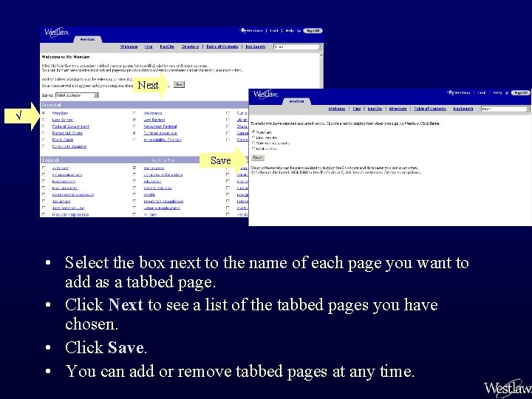Select the Law Review radio button
The height and width of the screenshot is (399, 532).
click(x=253, y=137)
